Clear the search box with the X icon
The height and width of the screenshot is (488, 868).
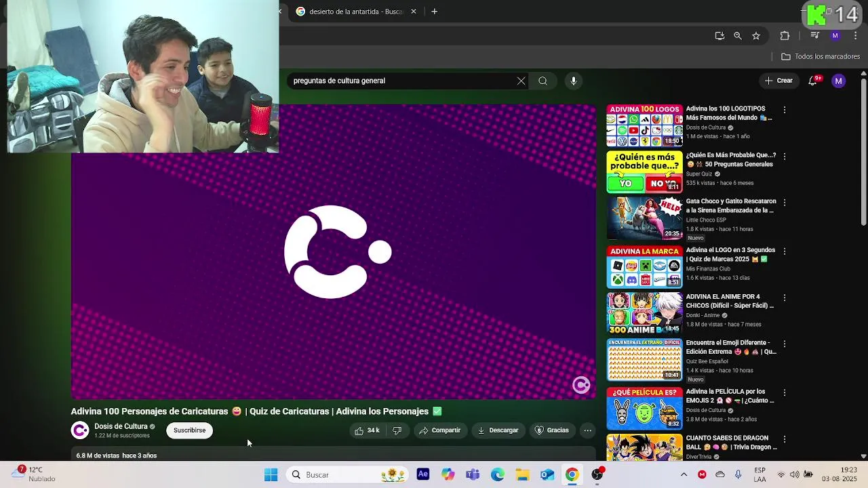[x=521, y=81]
